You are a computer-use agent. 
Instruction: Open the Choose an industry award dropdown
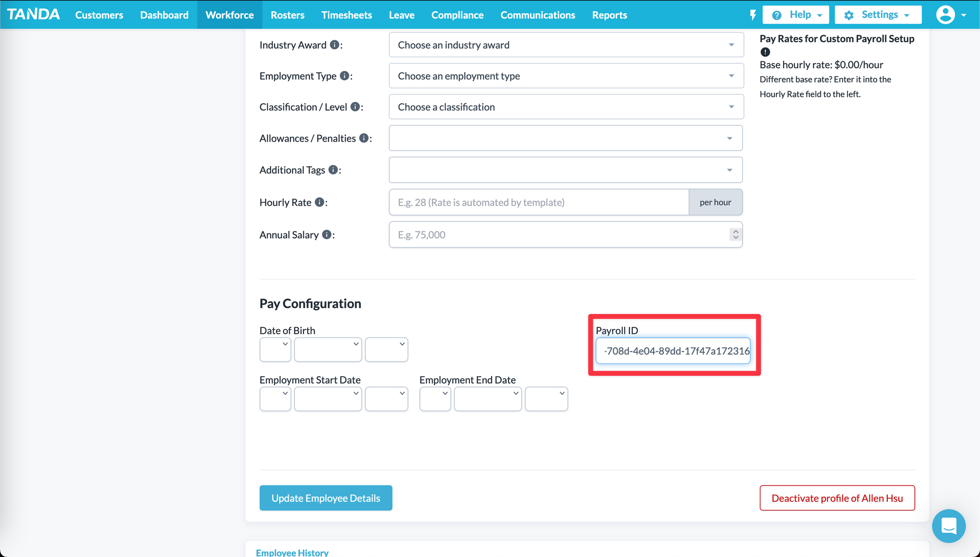pos(566,45)
